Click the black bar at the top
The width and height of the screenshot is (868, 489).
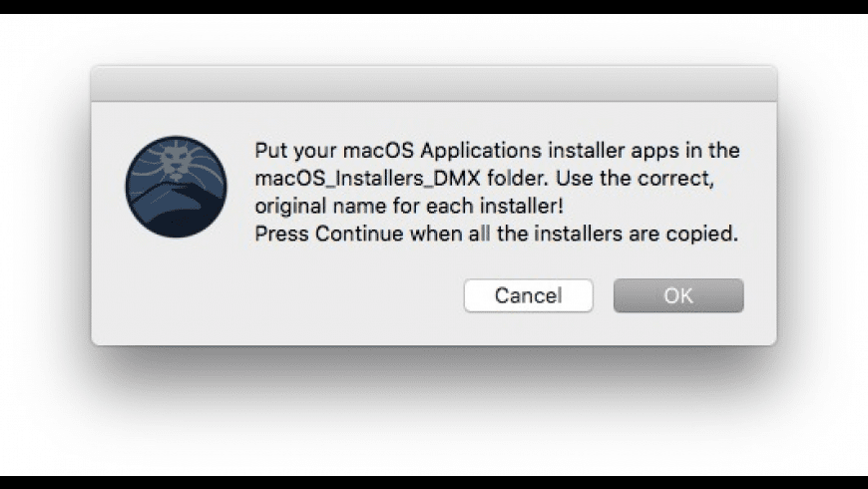coord(433,6)
